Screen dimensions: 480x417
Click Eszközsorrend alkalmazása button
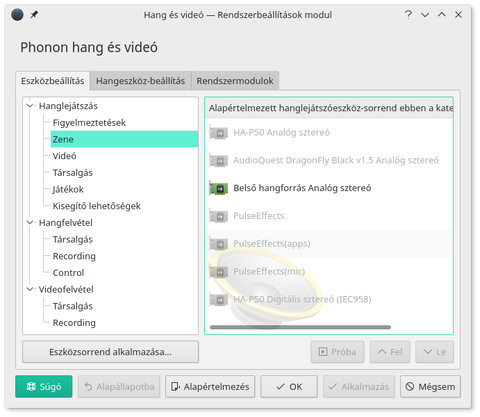[110, 352]
